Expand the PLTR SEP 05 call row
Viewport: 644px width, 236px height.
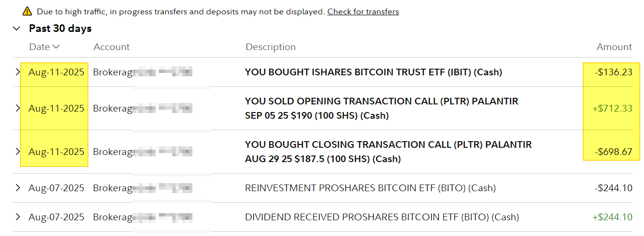[x=18, y=108]
